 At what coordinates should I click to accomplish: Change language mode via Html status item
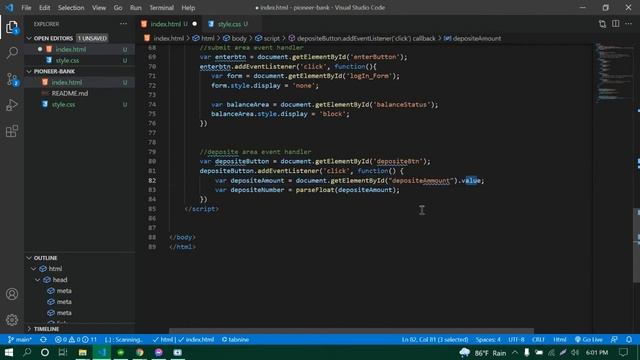tap(560, 340)
